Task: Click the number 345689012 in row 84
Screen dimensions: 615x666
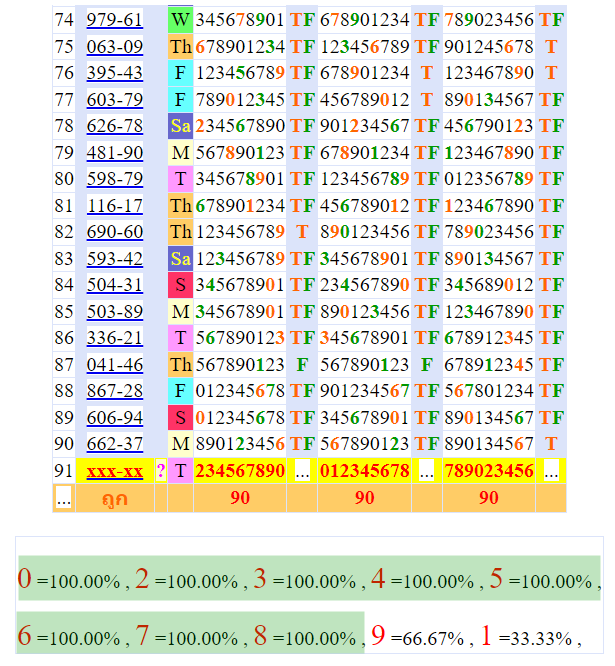Action: click(x=489, y=285)
